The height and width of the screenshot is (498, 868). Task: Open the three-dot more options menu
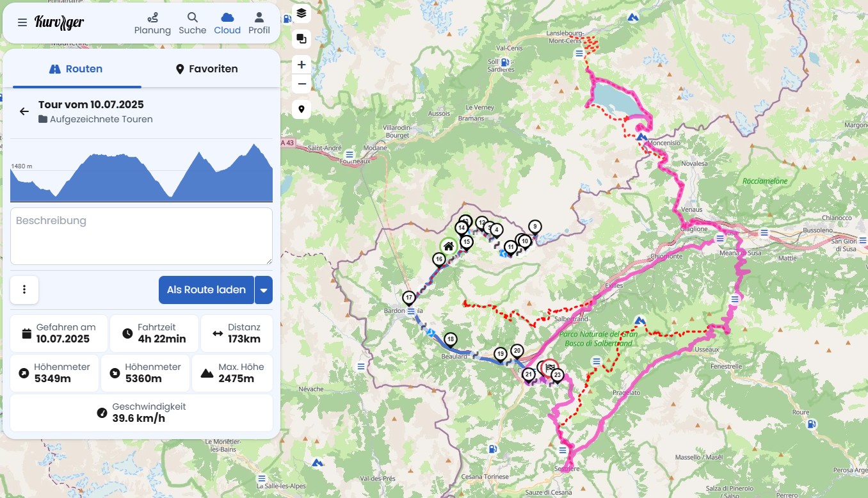[24, 289]
